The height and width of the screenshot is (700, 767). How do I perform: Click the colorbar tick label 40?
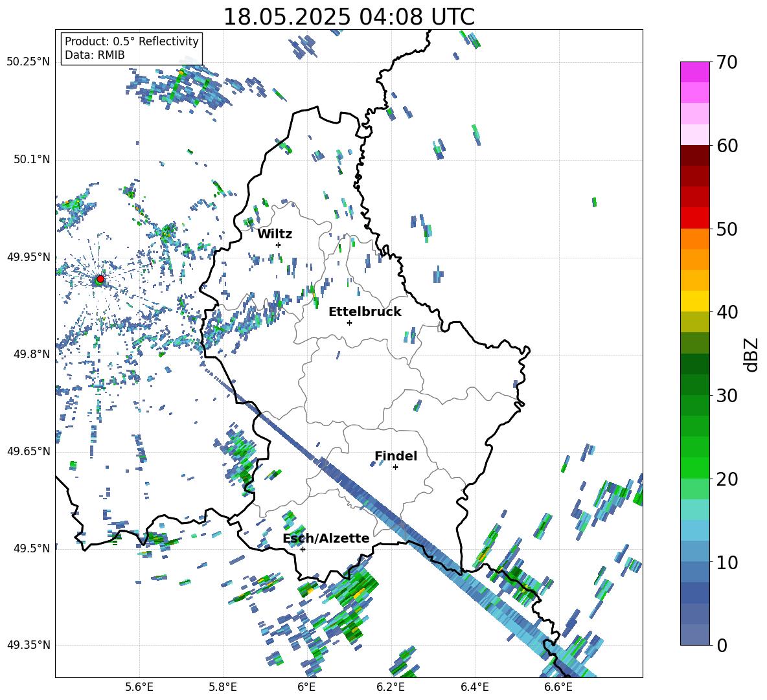[727, 312]
